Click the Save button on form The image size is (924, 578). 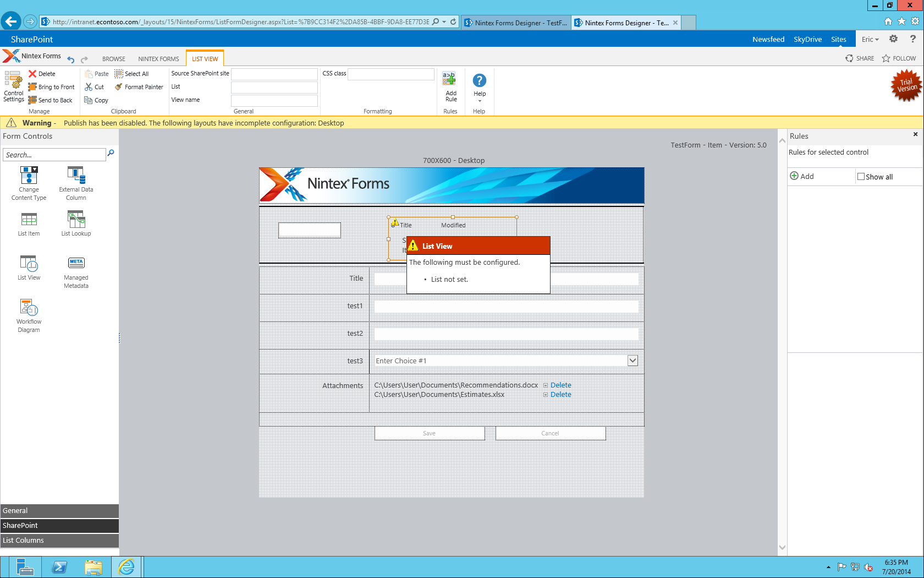[x=430, y=433]
